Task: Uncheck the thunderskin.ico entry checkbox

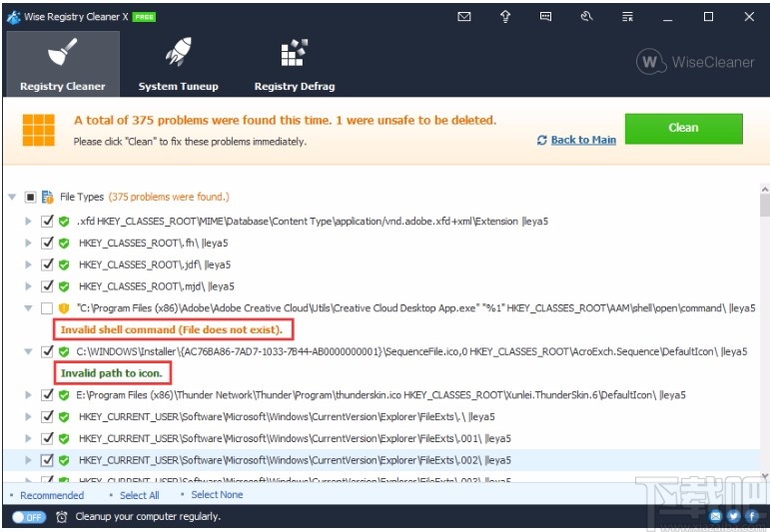Action: pyautogui.click(x=47, y=395)
